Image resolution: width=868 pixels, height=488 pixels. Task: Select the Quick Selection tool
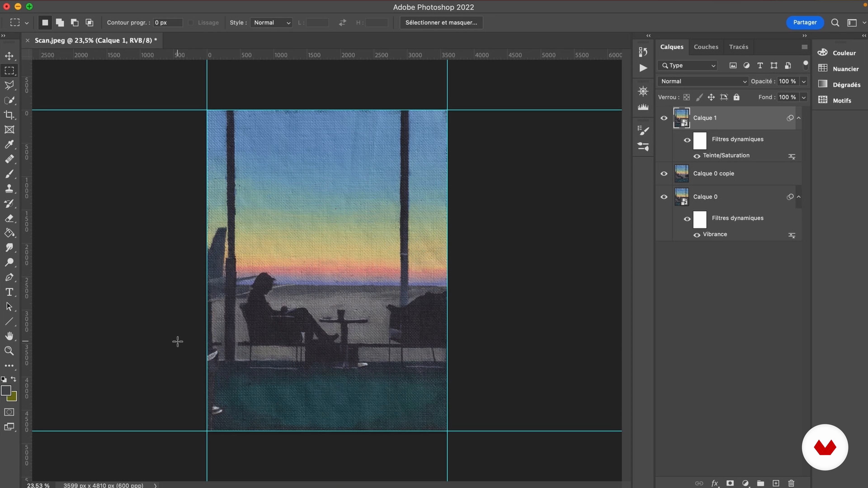9,100
